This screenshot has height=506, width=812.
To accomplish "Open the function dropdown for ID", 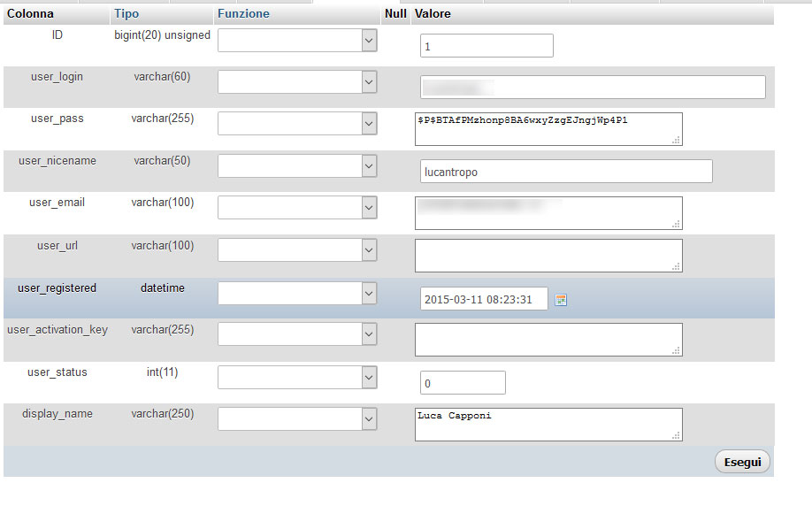I will [297, 41].
